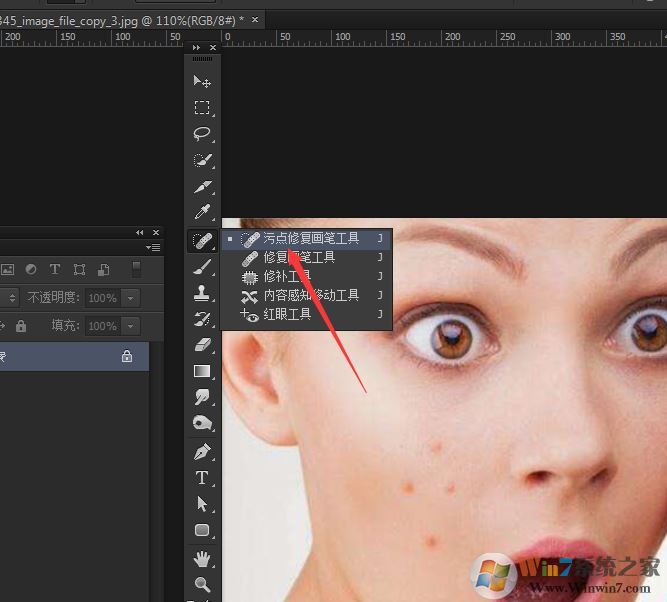Pick the Eyedropper tool

(x=202, y=213)
